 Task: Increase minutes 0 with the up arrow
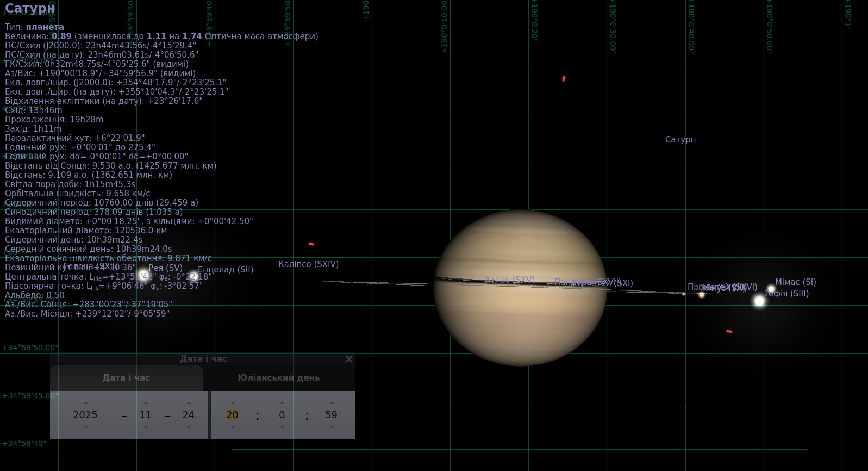click(282, 403)
